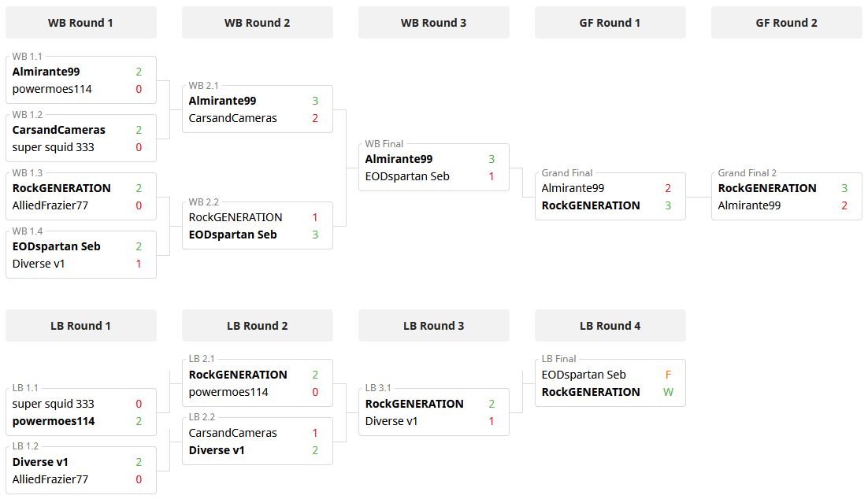This screenshot has height=499, width=868.
Task: Click the WB Round 1 header
Action: [x=80, y=23]
